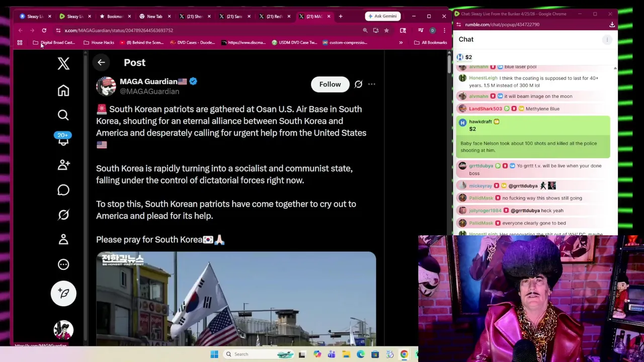Viewport: 644px width, 362px height.
Task: Click username LandShark503 in chat
Action: coord(486,109)
